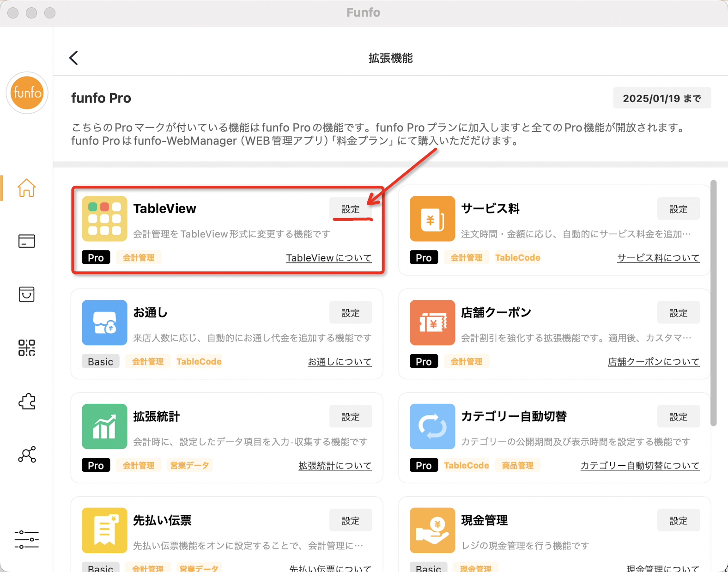
Task: Open 設定 for 店舗クーポン
Action: tap(679, 313)
